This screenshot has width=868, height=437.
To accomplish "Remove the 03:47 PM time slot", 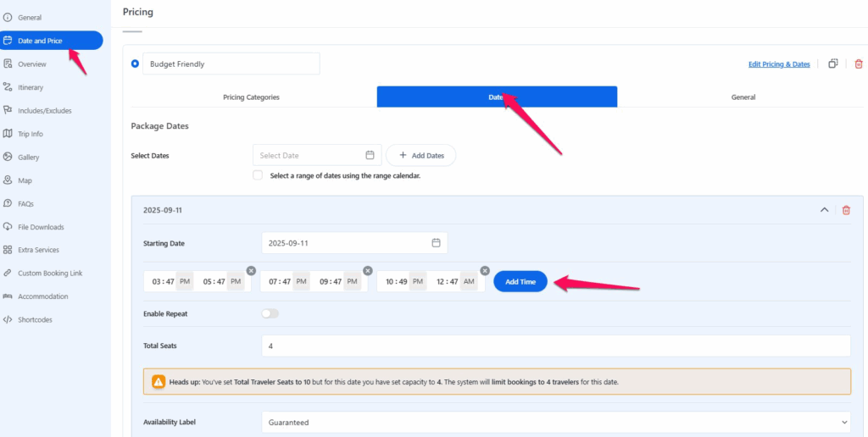I will (x=251, y=270).
